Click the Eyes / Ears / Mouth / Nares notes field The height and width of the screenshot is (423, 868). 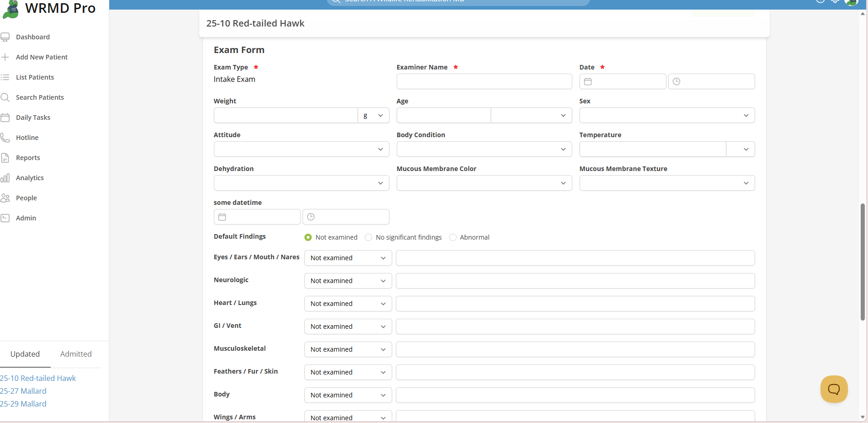coord(575,258)
